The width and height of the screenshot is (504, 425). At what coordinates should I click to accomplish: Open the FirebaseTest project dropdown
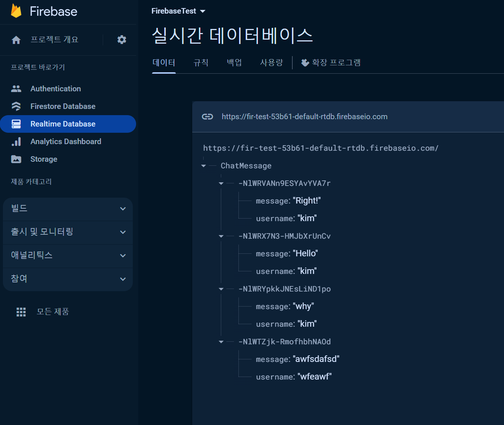[x=178, y=11]
